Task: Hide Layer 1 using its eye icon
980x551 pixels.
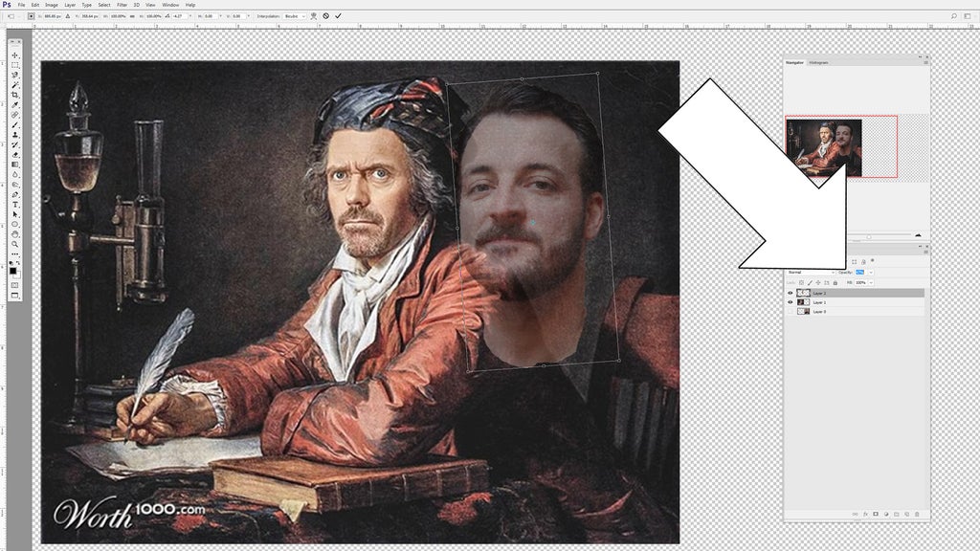Action: click(x=790, y=302)
